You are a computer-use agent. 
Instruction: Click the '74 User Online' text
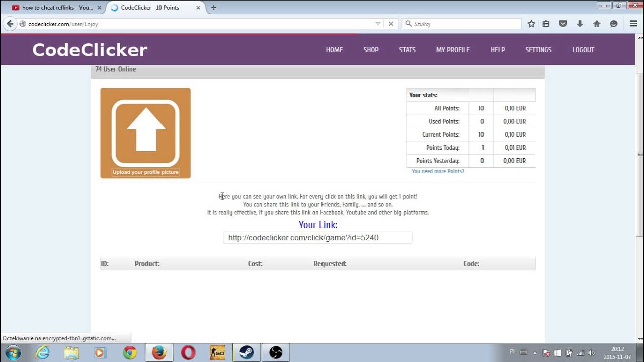coord(116,69)
